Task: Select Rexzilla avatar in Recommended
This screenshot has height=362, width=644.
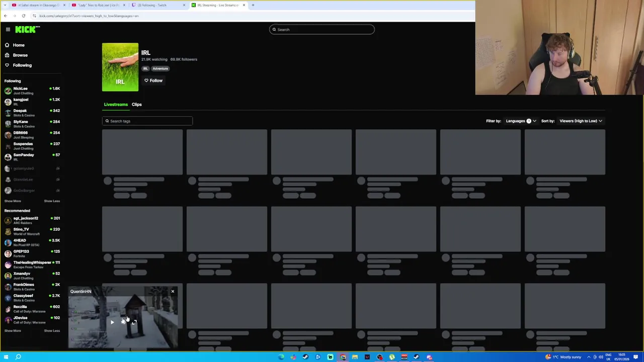Action: click(8, 309)
